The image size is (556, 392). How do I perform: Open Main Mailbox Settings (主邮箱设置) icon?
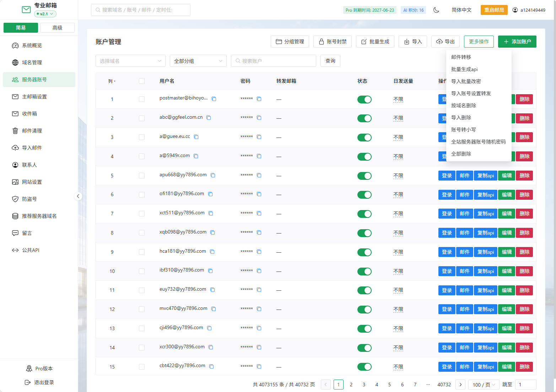coord(15,97)
